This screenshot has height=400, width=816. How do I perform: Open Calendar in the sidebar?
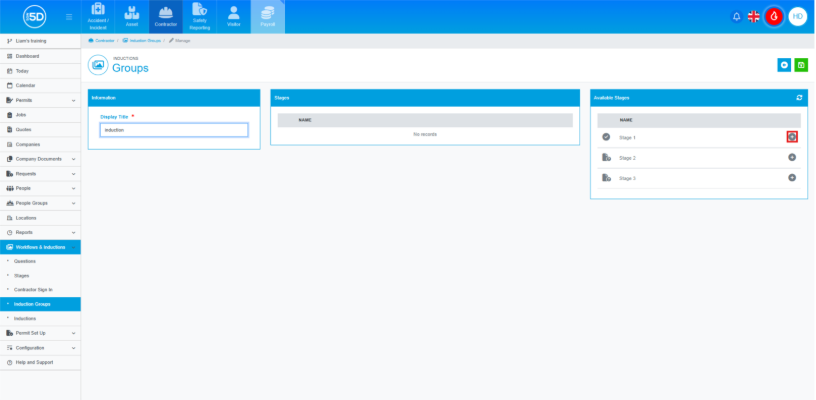point(40,85)
